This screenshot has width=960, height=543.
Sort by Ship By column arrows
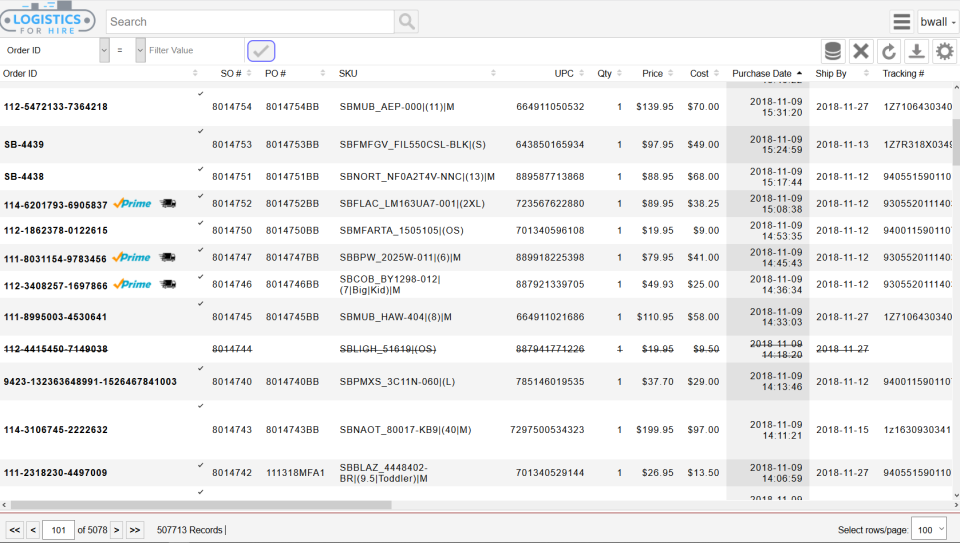coord(866,73)
